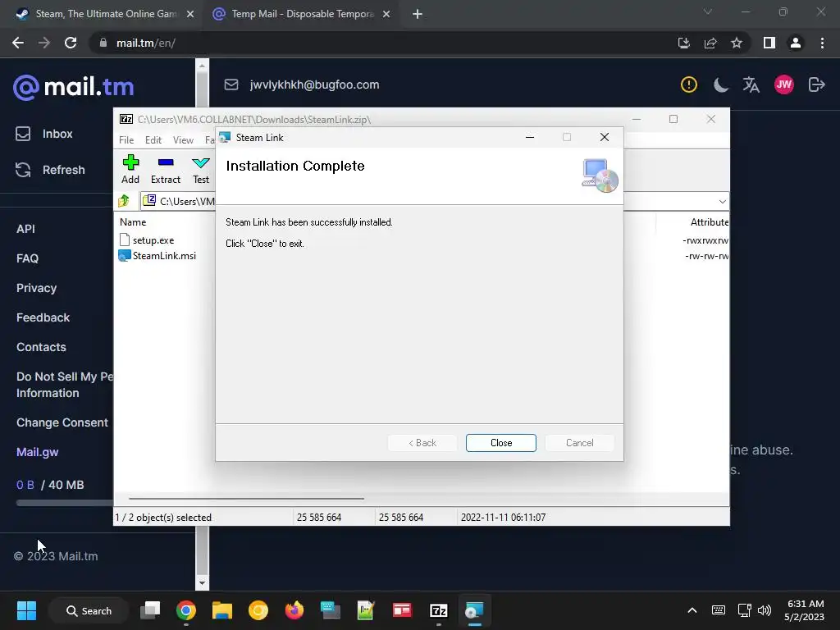
Task: Click the taskbar Search box
Action: click(x=89, y=610)
